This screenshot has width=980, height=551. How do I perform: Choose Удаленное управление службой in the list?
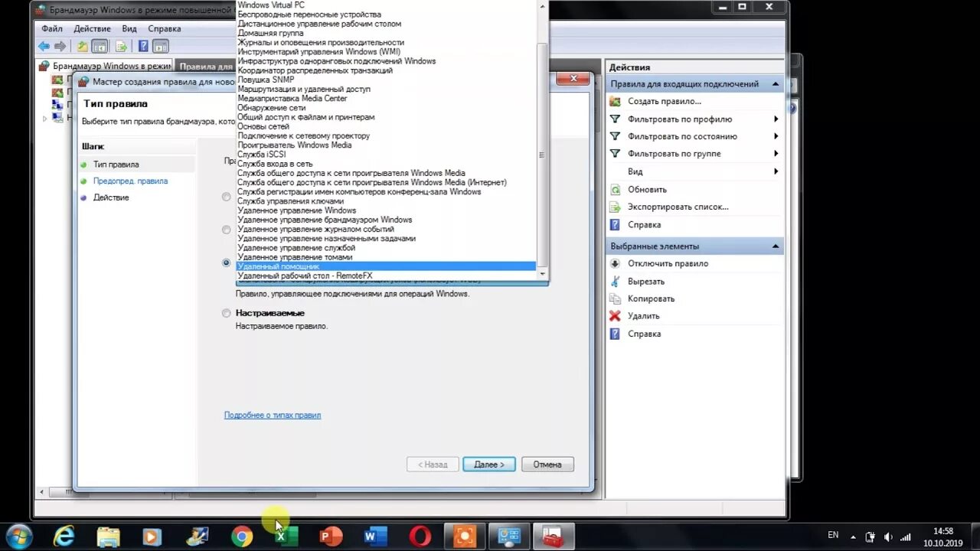[x=386, y=248]
